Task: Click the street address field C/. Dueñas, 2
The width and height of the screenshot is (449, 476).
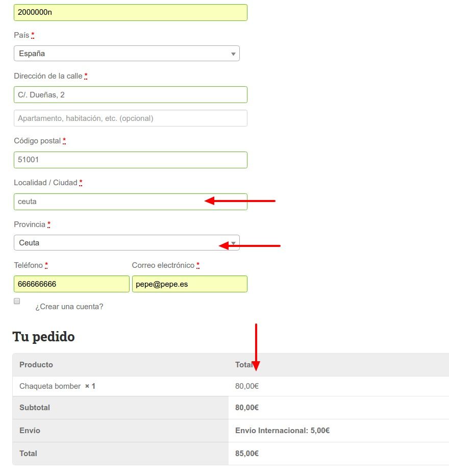Action: click(131, 95)
